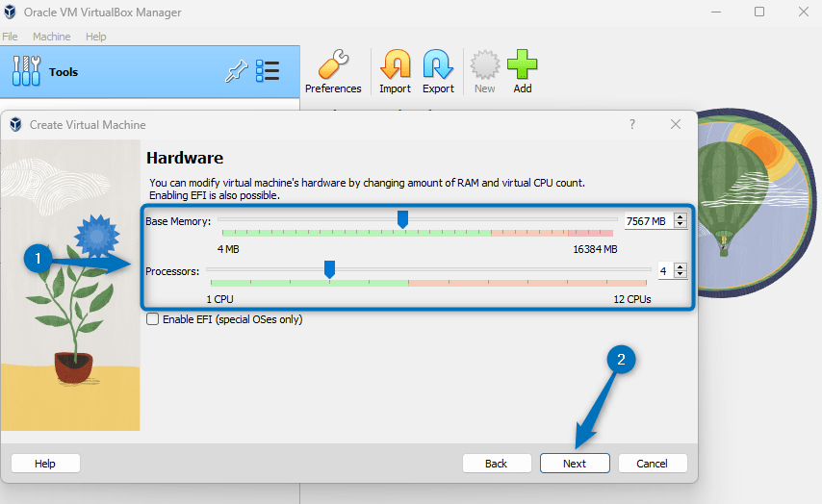The height and width of the screenshot is (504, 822).
Task: Minimize the VirtualBox Manager window
Action: [x=716, y=12]
